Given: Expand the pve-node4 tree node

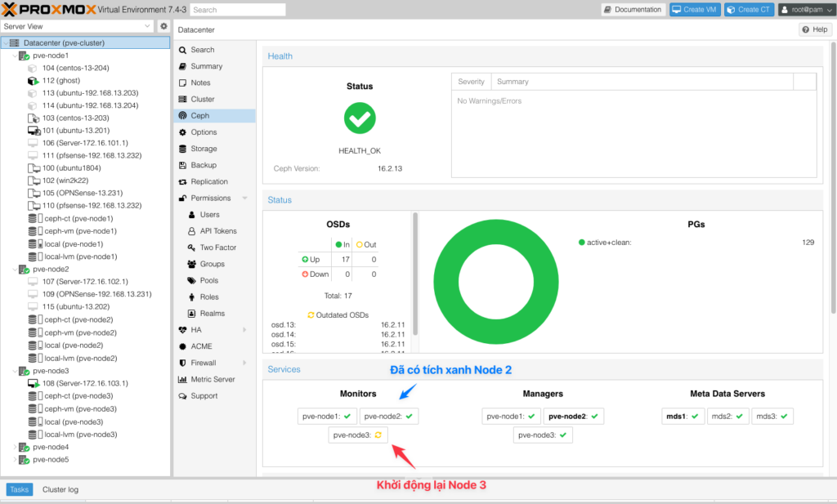Looking at the screenshot, I should click(15, 447).
